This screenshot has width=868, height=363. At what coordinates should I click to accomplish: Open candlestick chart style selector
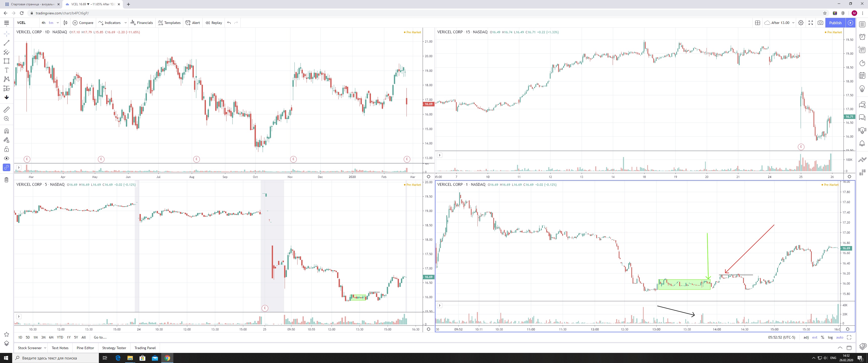[x=65, y=22]
